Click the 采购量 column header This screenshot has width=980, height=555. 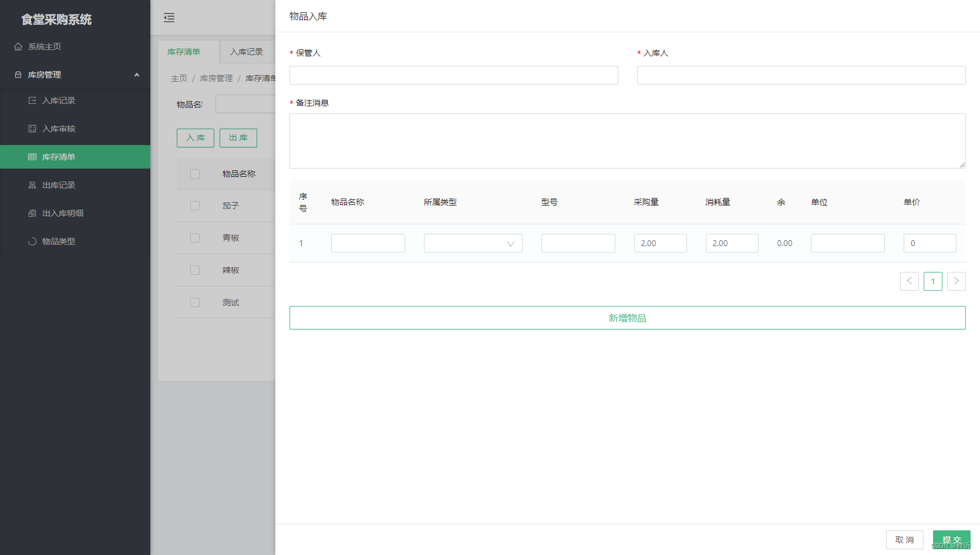646,202
